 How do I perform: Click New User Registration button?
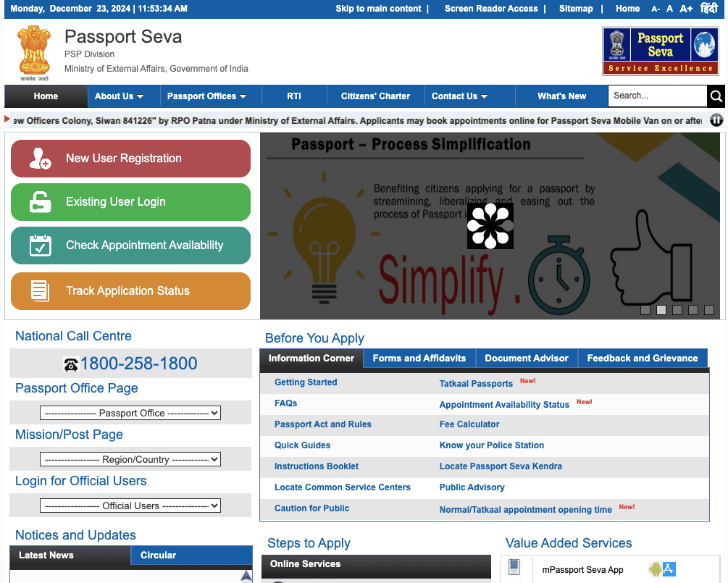click(130, 159)
